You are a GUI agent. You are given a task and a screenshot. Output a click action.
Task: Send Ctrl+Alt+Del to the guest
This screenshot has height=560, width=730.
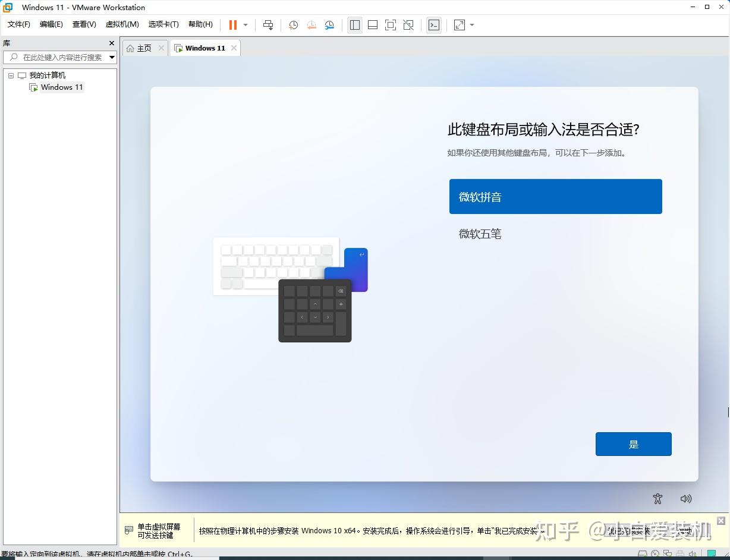tap(268, 25)
